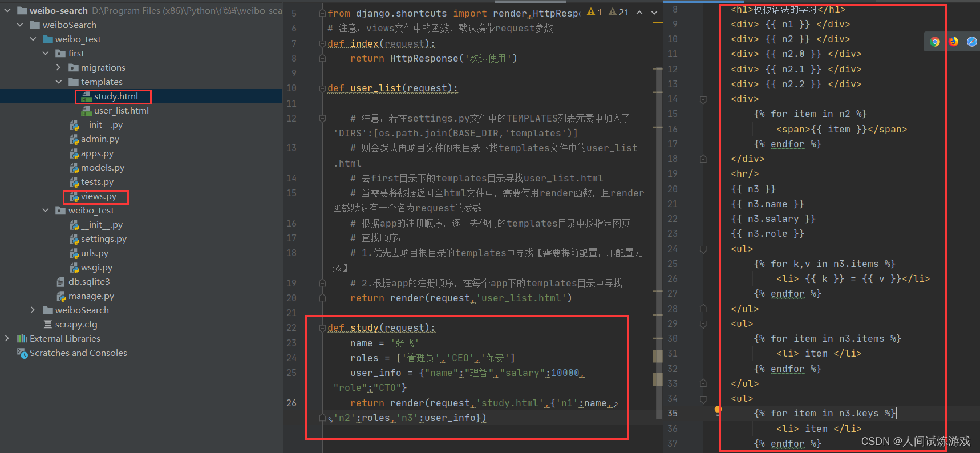Click the "name = '张飞'" code line
Viewport: 980px width, 453px height.
pyautogui.click(x=384, y=343)
